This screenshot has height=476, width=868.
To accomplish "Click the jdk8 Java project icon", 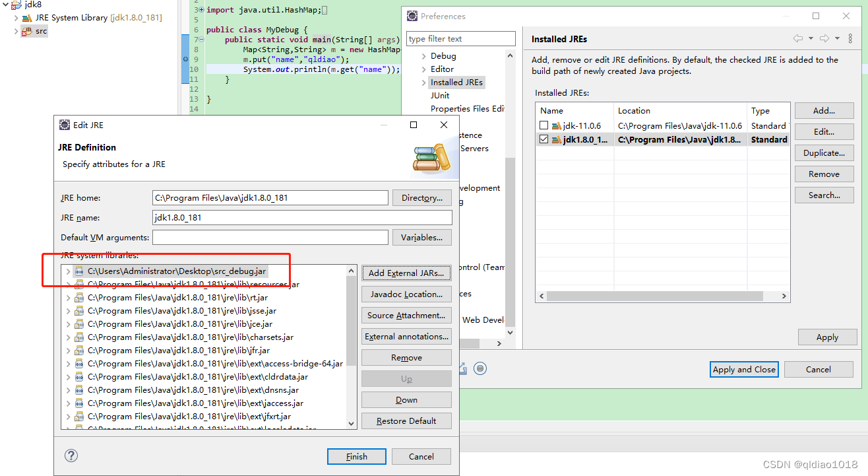I will point(17,5).
